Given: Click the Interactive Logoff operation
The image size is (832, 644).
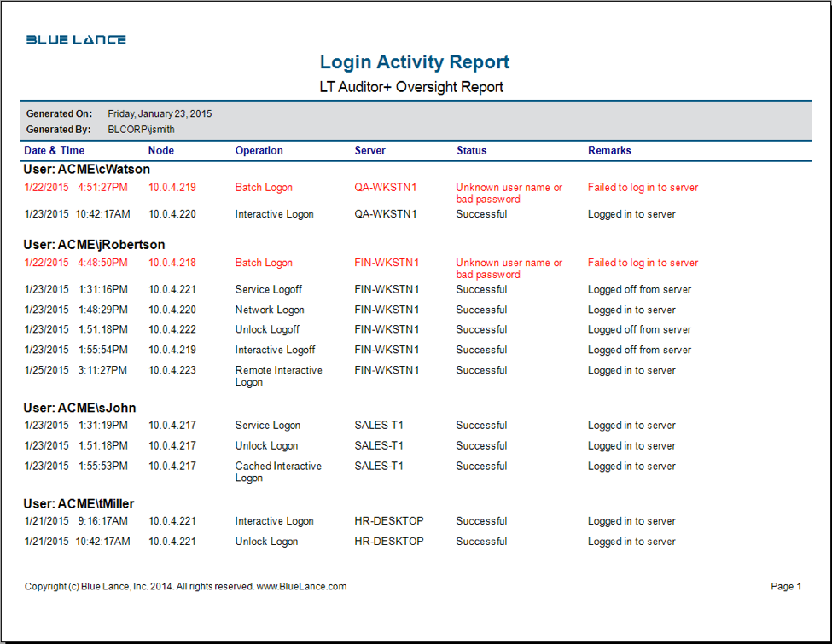Looking at the screenshot, I should pos(275,350).
